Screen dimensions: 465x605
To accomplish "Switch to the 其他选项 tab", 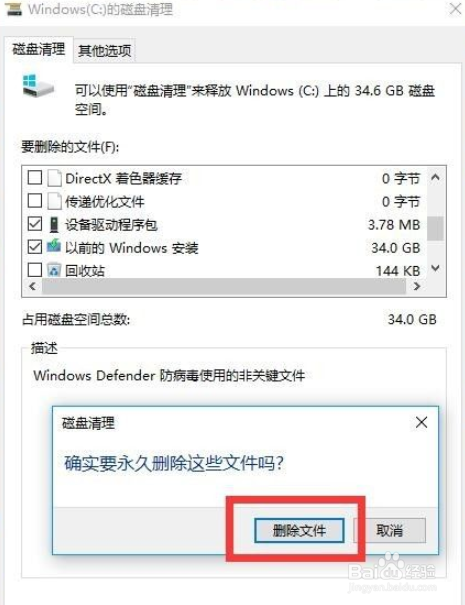I will point(105,51).
